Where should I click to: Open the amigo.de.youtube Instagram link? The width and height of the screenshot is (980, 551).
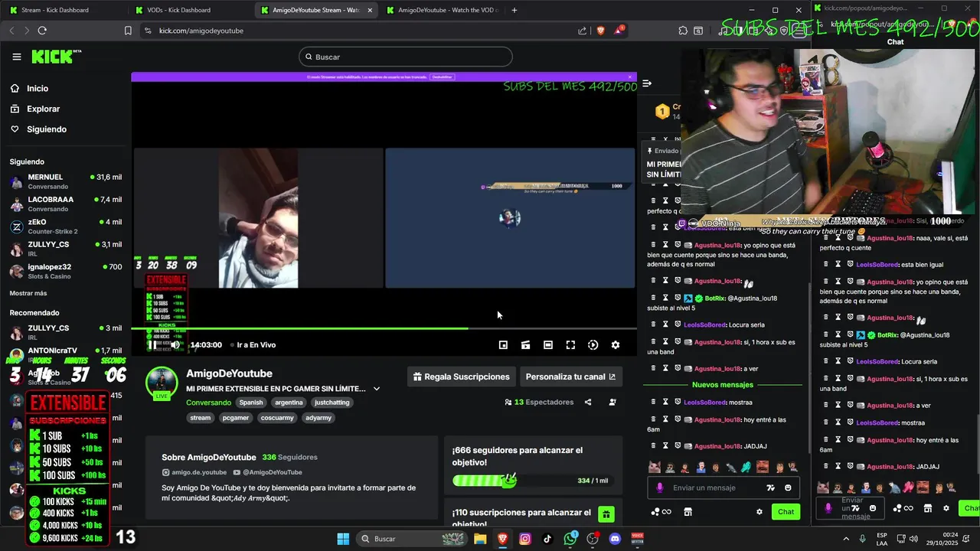pos(194,472)
